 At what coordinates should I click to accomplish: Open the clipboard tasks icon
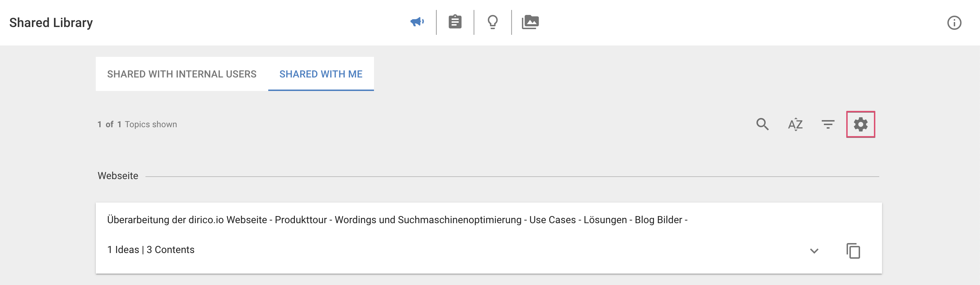pos(455,22)
